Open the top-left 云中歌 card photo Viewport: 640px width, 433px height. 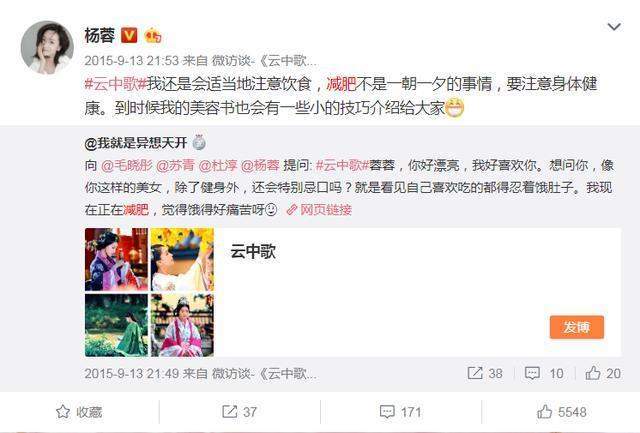coord(116,260)
